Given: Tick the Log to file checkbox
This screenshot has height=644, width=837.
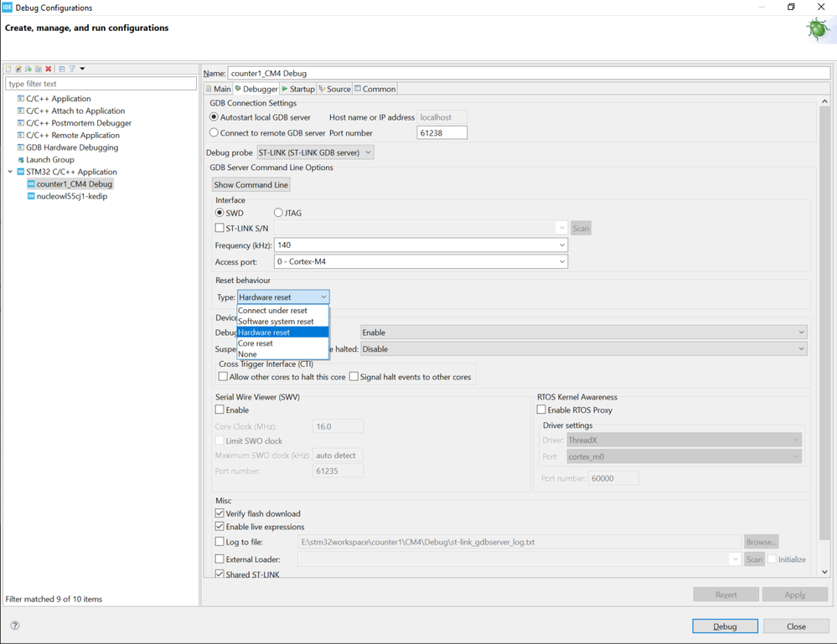Looking at the screenshot, I should pos(220,542).
